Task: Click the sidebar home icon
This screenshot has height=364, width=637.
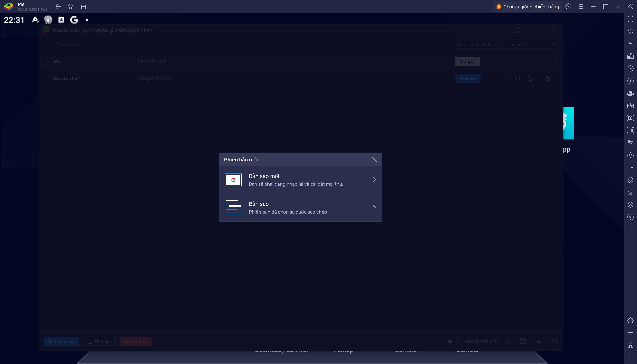Action: tap(630, 345)
